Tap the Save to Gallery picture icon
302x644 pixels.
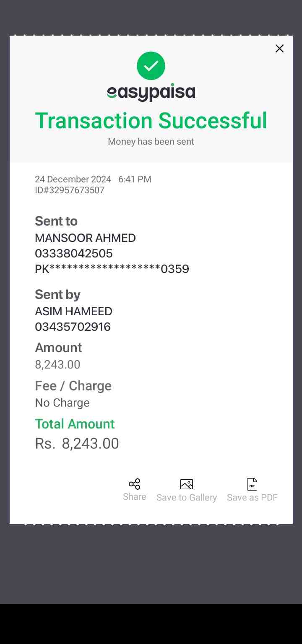pos(187,484)
